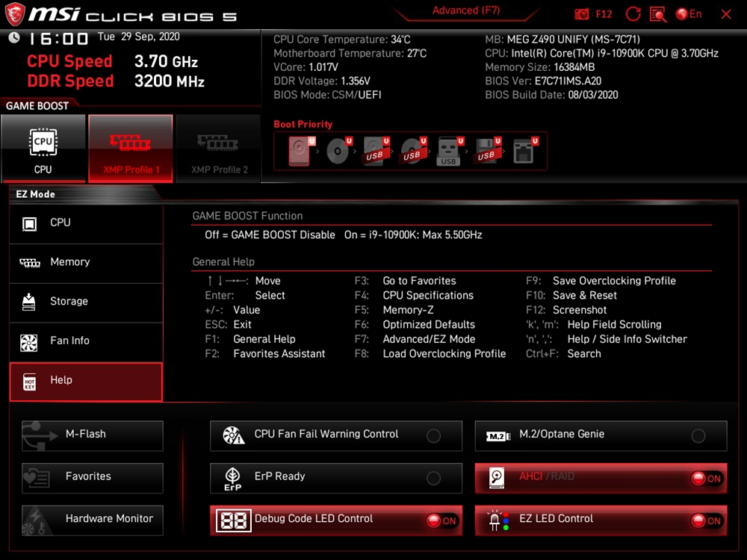Click the Boot Priority heading
This screenshot has width=747, height=560.
tap(303, 124)
